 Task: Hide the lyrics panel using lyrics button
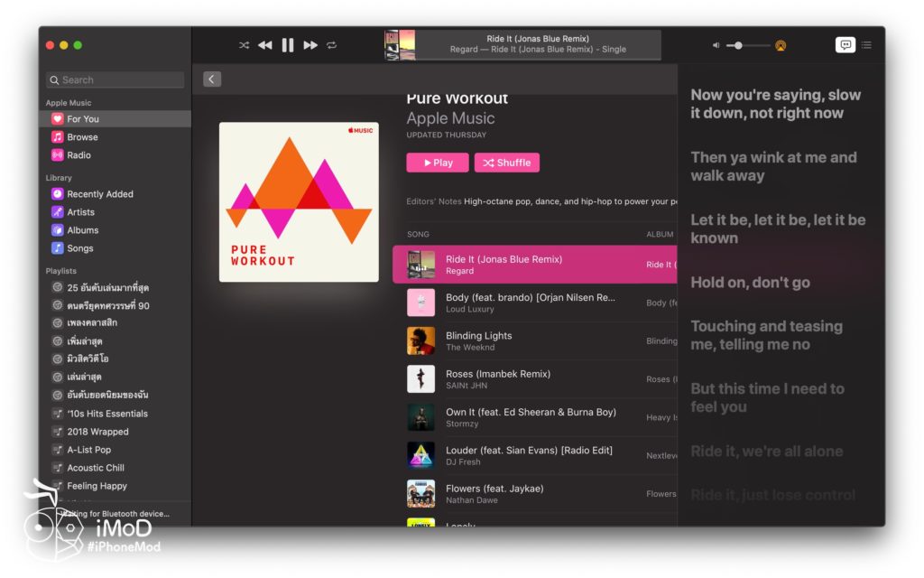pyautogui.click(x=845, y=44)
